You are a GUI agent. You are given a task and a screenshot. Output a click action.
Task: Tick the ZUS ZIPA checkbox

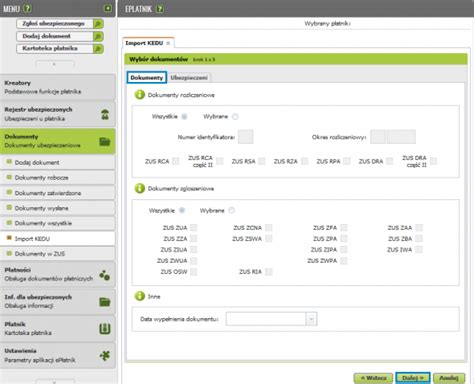click(x=344, y=250)
